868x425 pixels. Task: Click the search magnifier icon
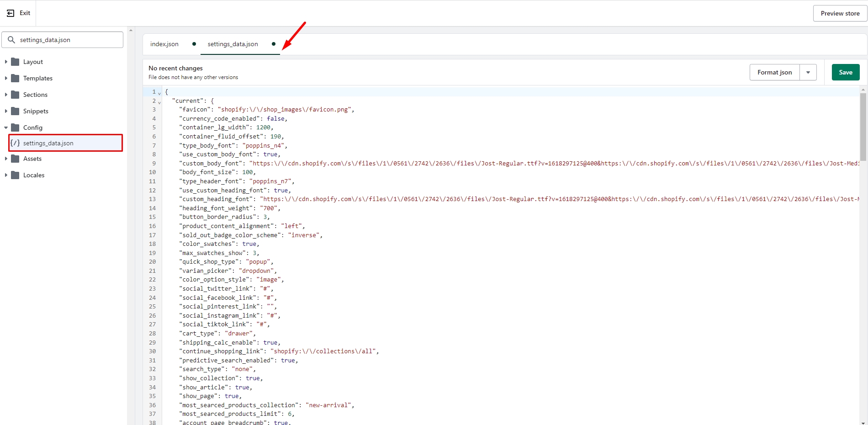pyautogui.click(x=11, y=40)
